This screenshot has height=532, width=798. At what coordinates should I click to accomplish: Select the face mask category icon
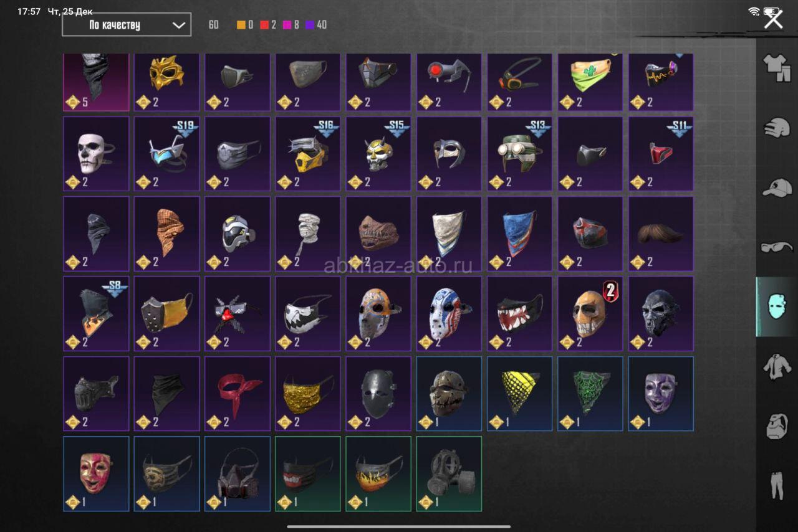777,306
